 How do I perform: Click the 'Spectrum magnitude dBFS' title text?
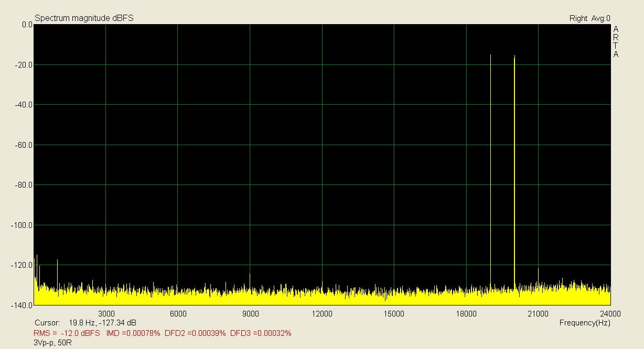pos(84,18)
